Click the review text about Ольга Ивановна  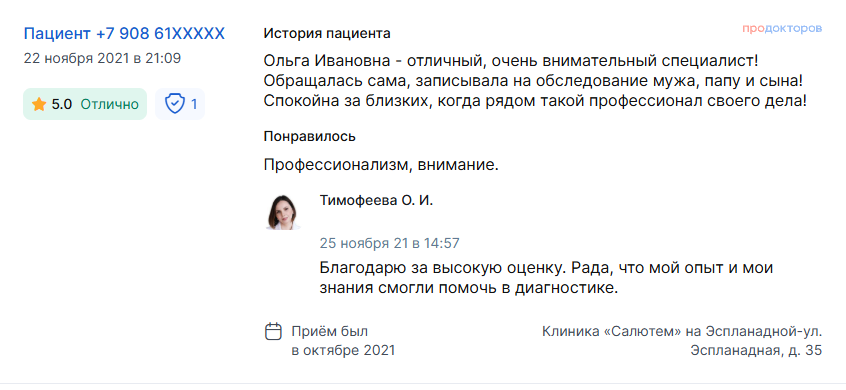pos(535,81)
